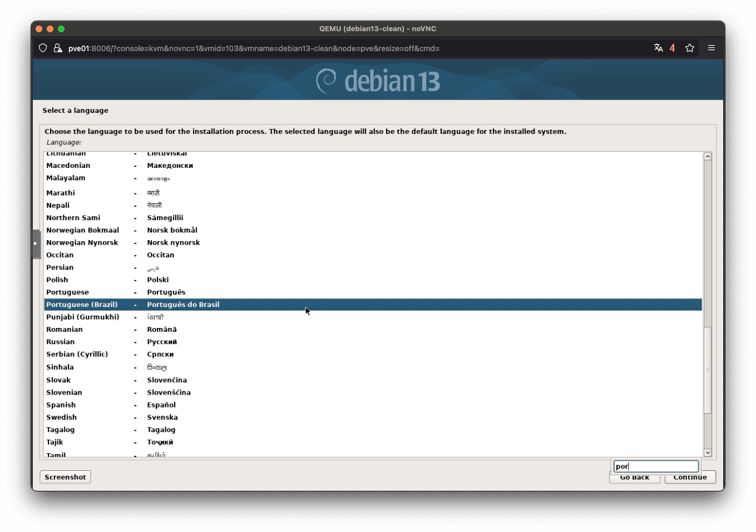Select Polish language row
Viewport: 756px width, 532px height.
coord(373,280)
